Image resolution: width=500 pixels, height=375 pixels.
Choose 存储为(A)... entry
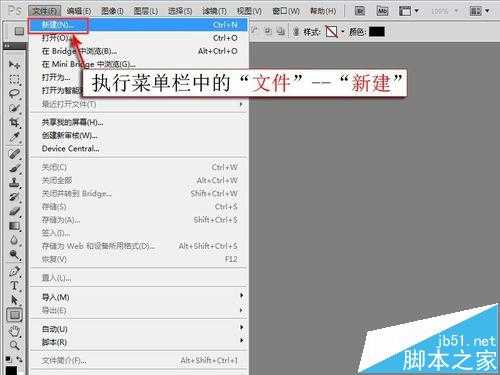139,220
